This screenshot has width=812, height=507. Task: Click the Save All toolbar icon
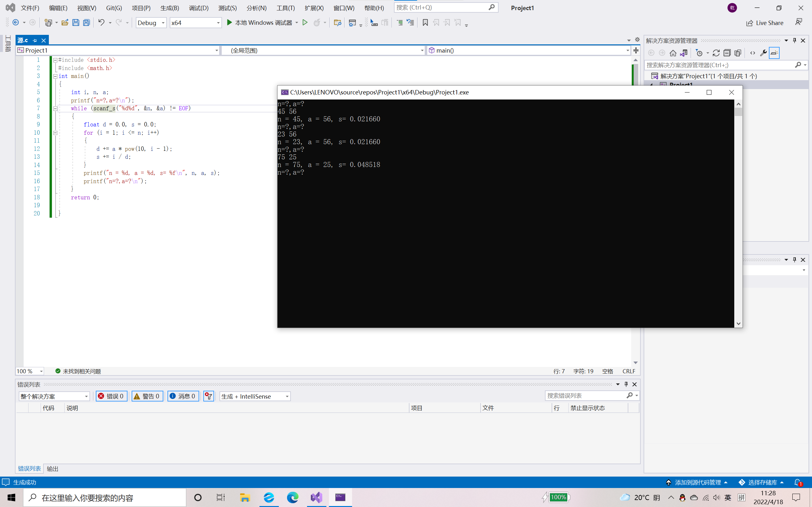tap(87, 22)
